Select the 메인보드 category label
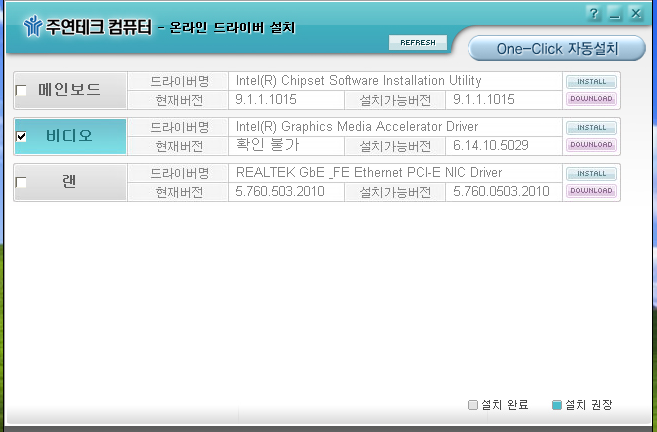This screenshot has height=432, width=657. coord(70,89)
